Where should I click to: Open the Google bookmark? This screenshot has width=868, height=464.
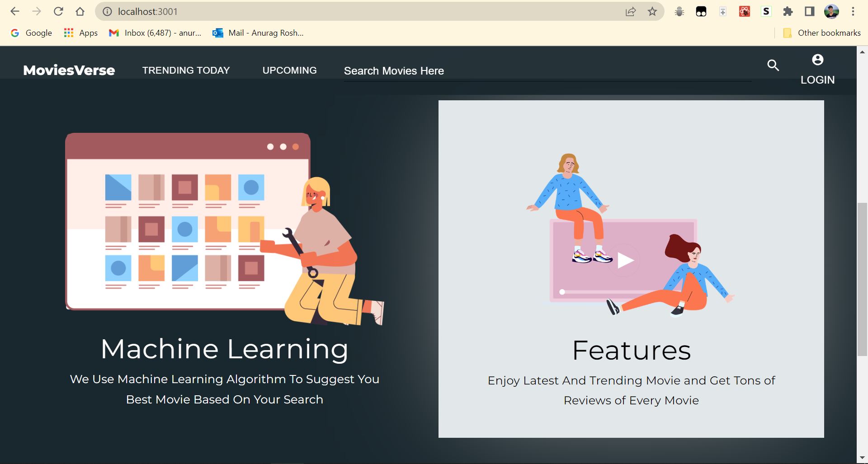tap(32, 33)
